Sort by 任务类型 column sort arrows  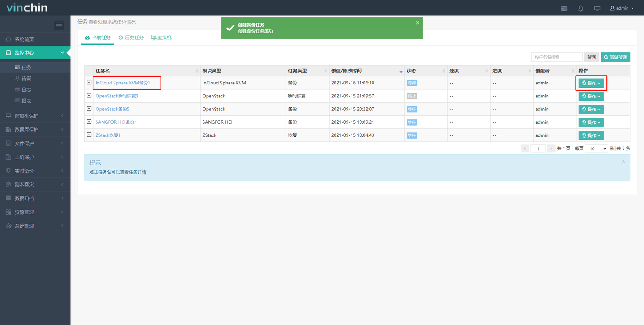pyautogui.click(x=326, y=71)
